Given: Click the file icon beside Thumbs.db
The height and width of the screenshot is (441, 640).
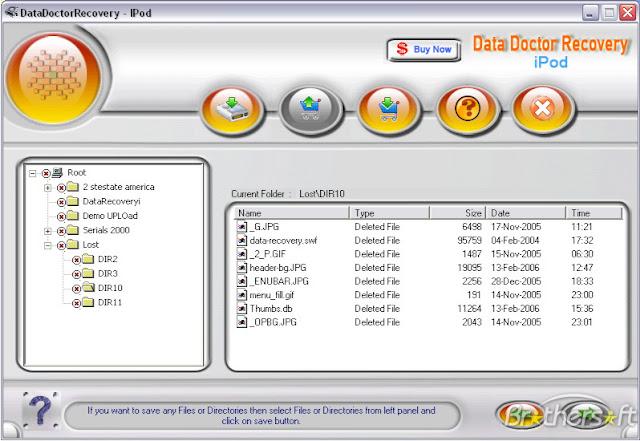Looking at the screenshot, I should point(242,308).
